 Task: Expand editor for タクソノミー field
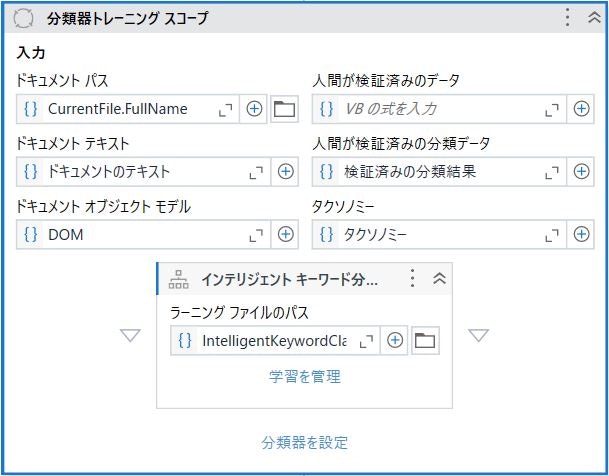point(552,235)
